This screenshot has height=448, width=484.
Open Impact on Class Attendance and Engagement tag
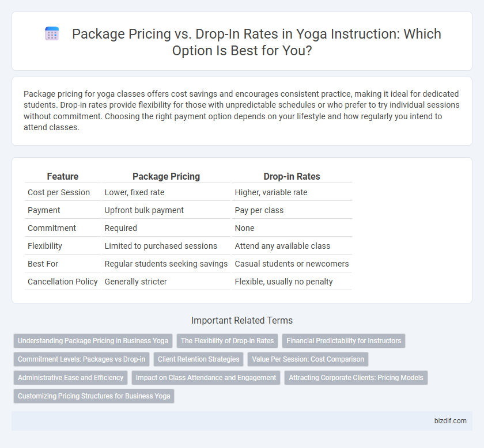[206, 378]
